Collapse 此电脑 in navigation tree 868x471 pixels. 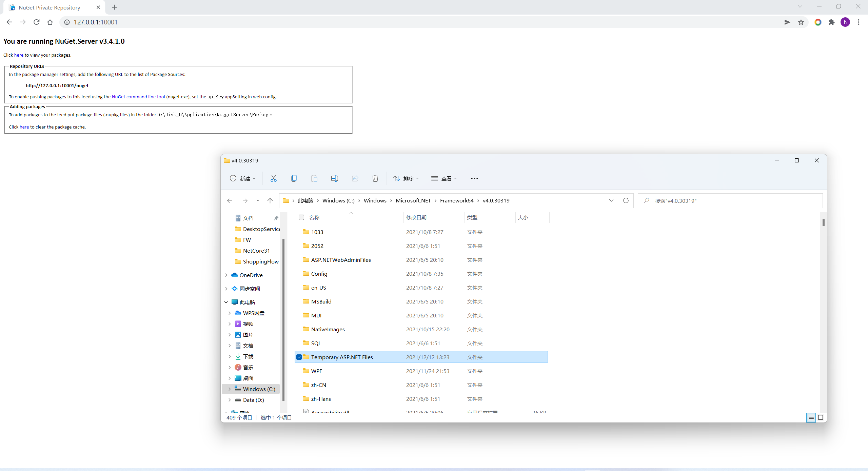click(x=226, y=302)
